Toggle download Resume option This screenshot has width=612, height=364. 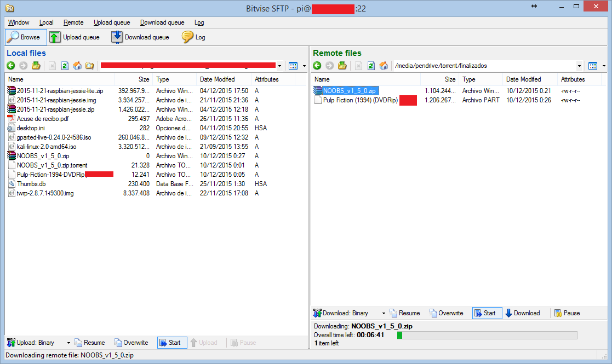click(405, 313)
